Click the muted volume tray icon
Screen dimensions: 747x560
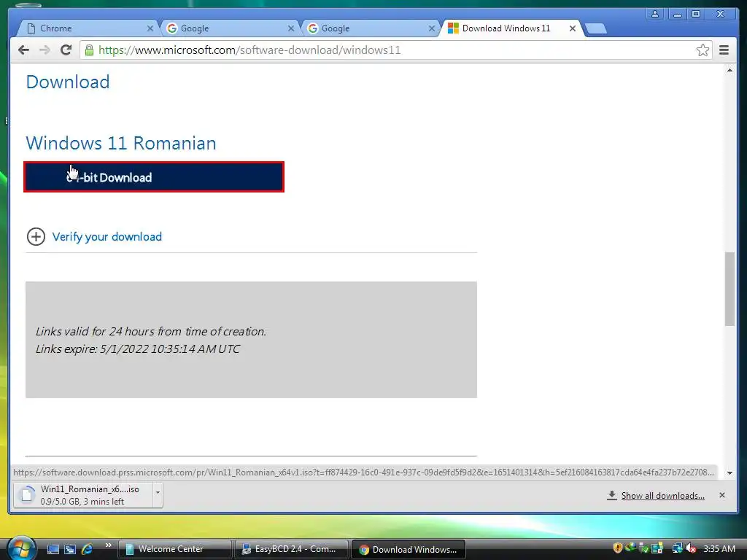point(691,548)
